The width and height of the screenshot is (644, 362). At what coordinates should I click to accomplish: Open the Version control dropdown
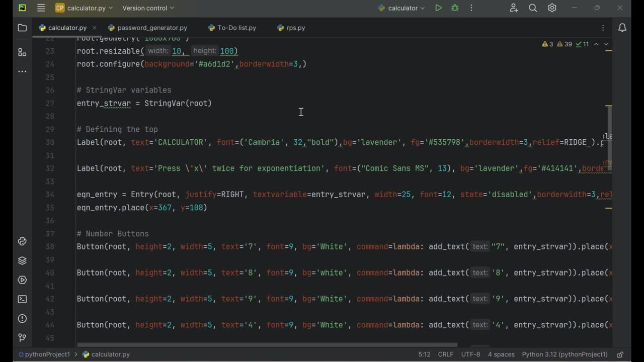(148, 8)
